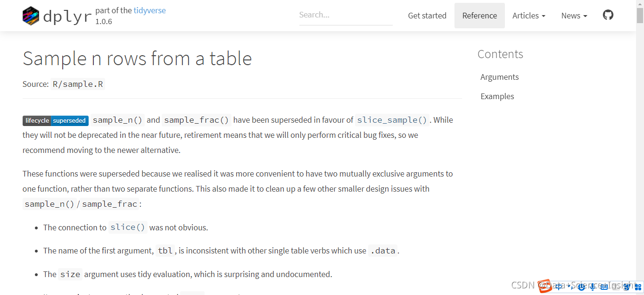Click the Search input field
Screen dimensions: 644x295
346,15
